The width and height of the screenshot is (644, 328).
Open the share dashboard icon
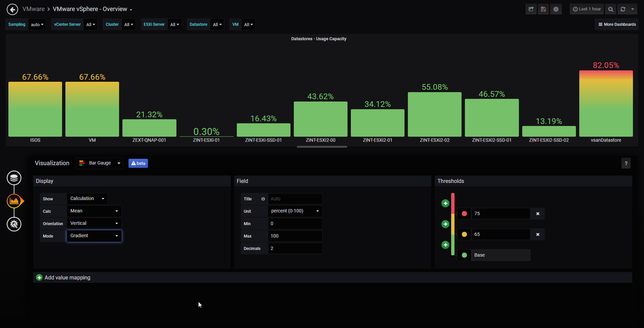coord(531,9)
